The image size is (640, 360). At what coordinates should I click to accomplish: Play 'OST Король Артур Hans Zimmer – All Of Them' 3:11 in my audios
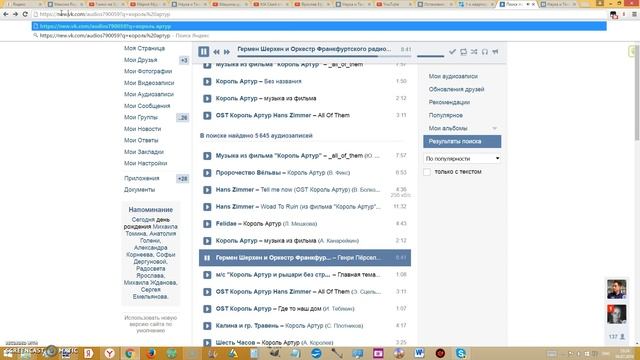[207, 116]
